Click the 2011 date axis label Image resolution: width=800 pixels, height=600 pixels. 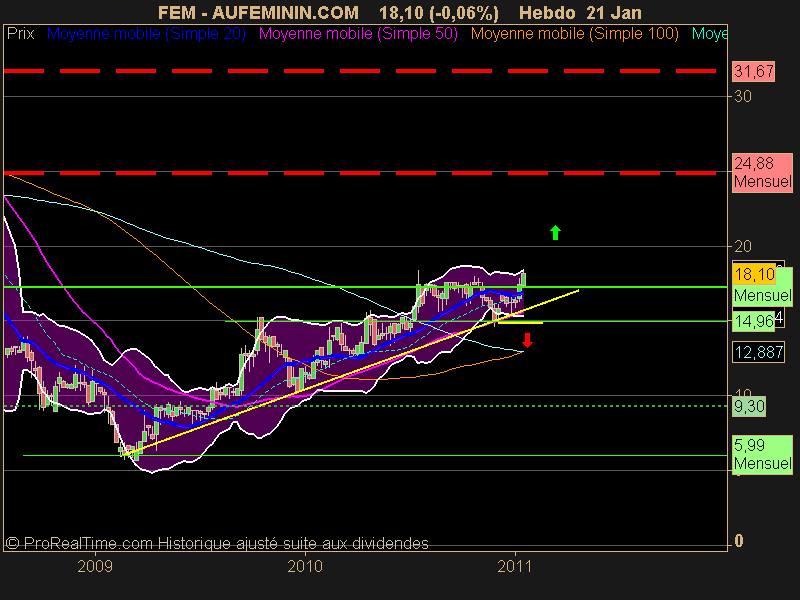pos(515,566)
